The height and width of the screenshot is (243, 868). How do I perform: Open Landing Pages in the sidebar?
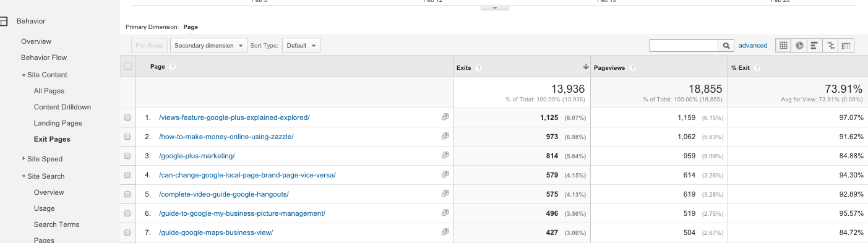(x=58, y=123)
